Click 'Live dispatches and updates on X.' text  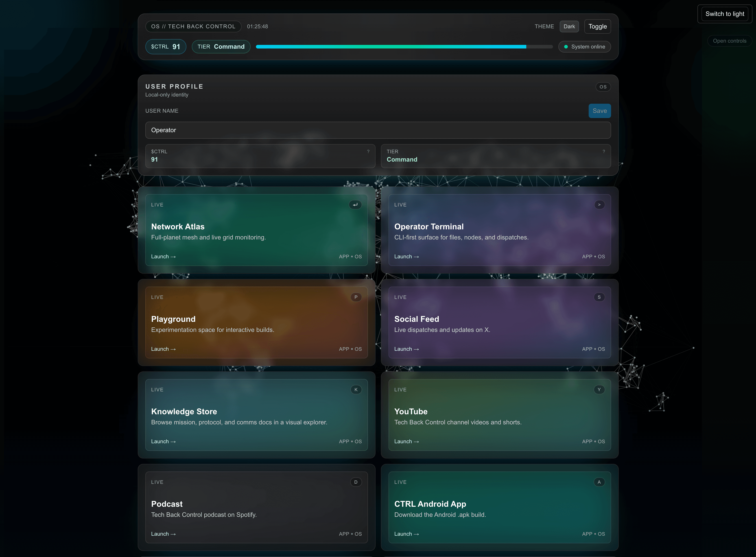(x=442, y=330)
